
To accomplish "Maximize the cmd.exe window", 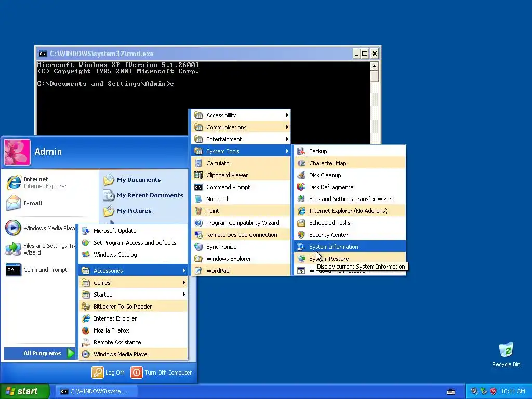I will [x=365, y=54].
